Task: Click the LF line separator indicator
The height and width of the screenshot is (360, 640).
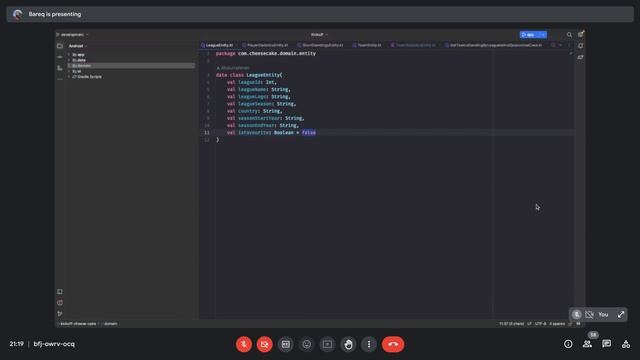Action: click(x=529, y=324)
